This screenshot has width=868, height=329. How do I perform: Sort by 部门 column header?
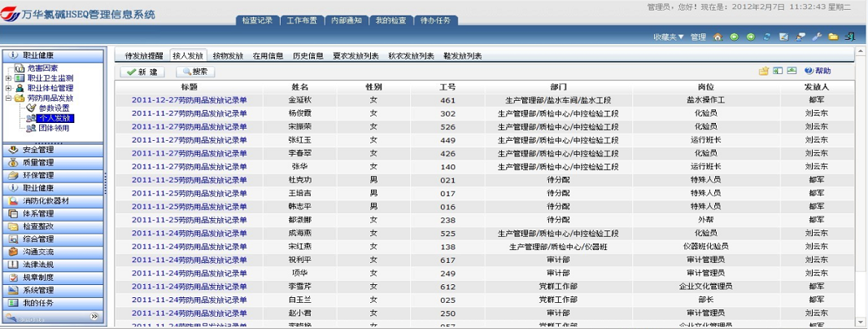[558, 87]
